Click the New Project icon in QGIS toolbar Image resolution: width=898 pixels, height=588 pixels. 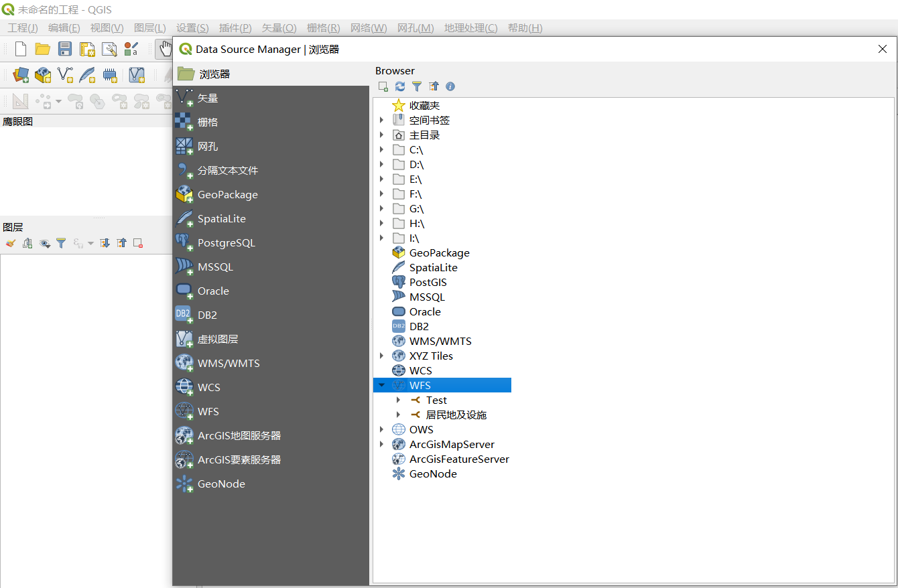(21, 49)
